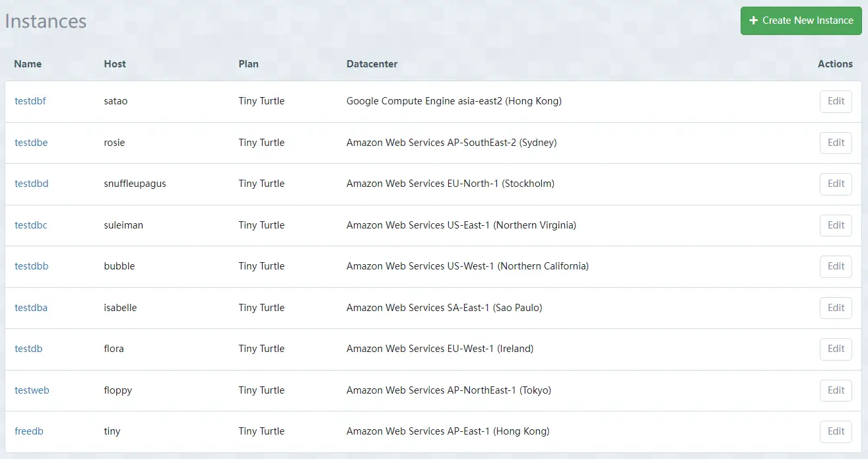Click Google Compute Engine asia-east2 datacenter text
The image size is (868, 459).
coord(454,101)
